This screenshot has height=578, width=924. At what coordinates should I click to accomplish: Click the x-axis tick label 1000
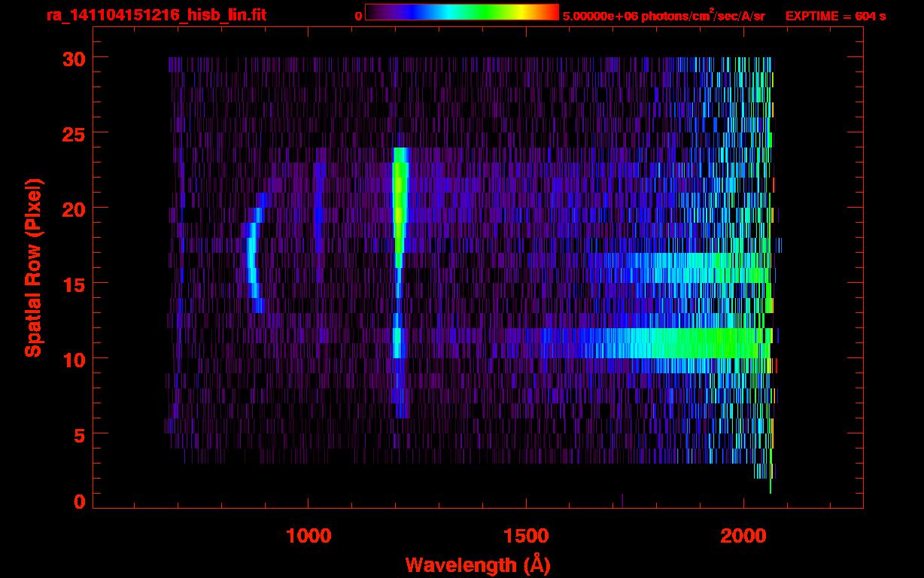[309, 536]
